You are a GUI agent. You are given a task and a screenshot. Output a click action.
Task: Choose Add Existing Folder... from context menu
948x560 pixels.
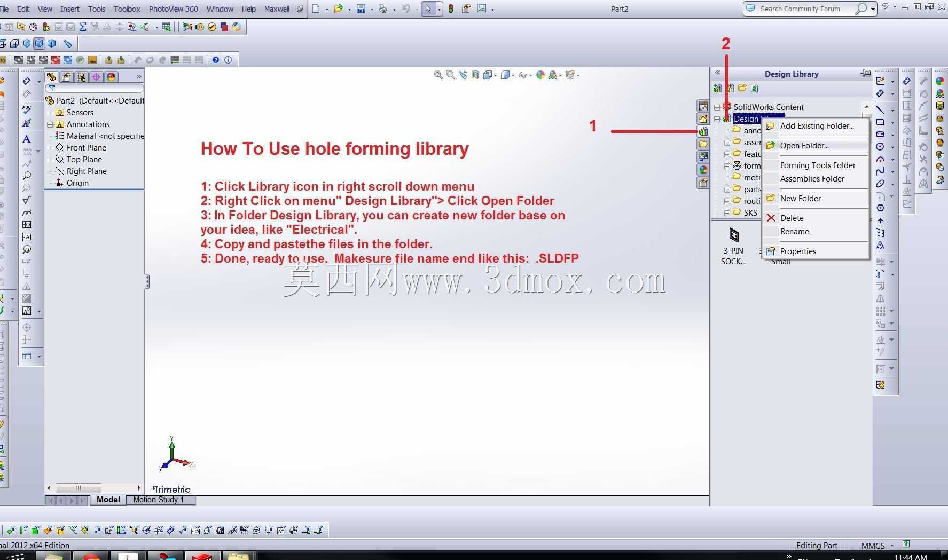pyautogui.click(x=816, y=126)
